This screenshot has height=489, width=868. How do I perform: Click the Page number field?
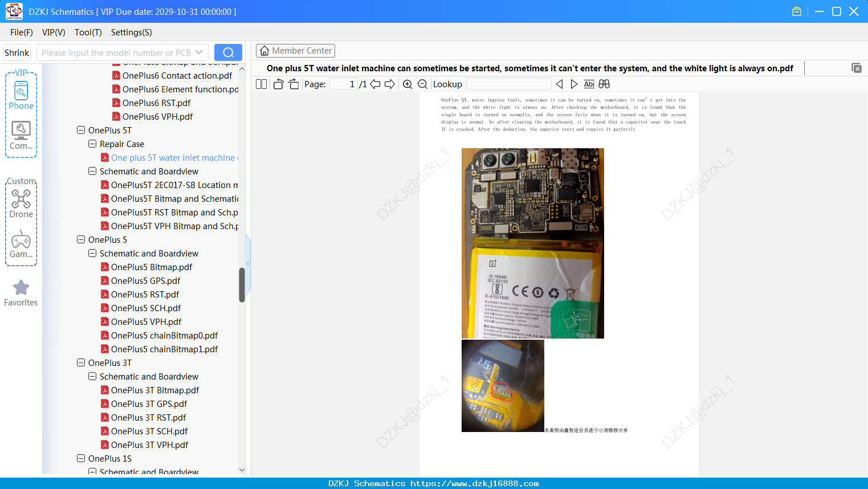[344, 84]
